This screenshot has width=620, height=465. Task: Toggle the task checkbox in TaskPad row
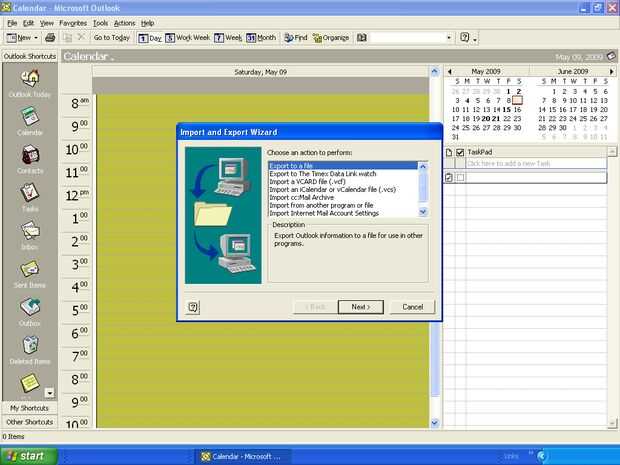click(460, 178)
